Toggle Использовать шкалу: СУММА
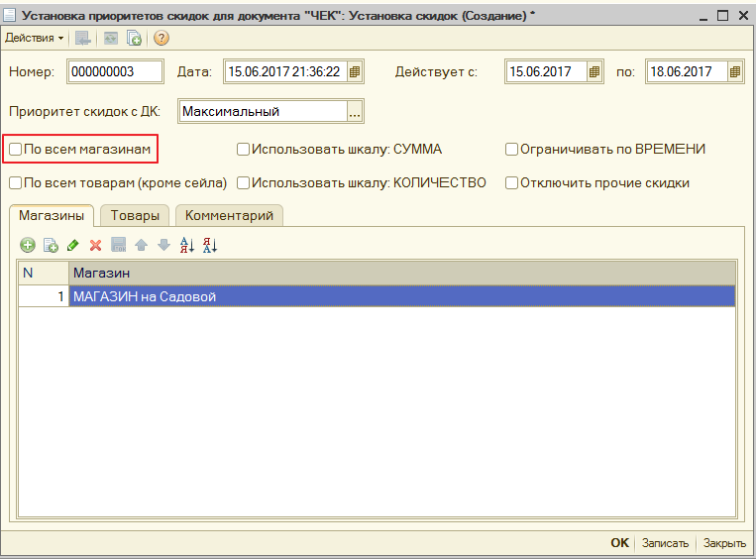 pos(243,149)
